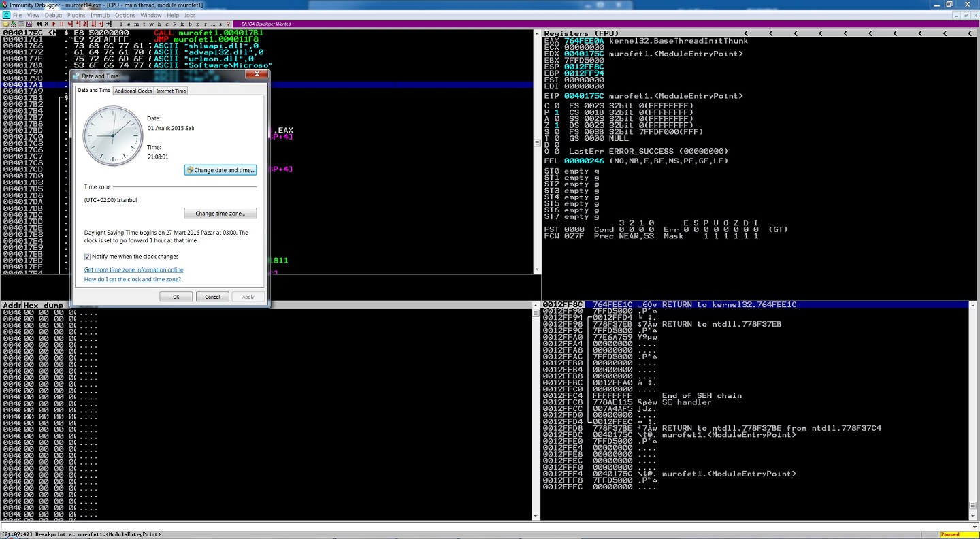Viewport: 980px width, 539px height.
Task: Click the red question mark help icon
Action: tap(228, 24)
